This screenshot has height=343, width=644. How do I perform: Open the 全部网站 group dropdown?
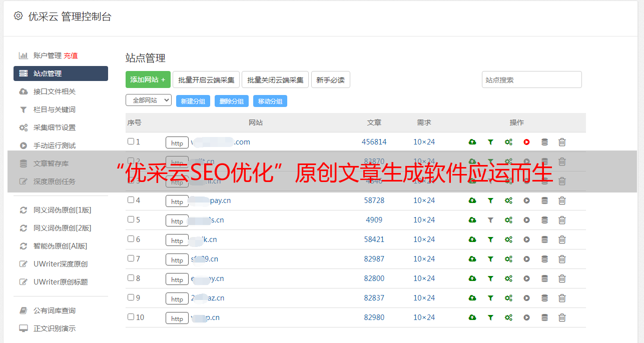(149, 100)
